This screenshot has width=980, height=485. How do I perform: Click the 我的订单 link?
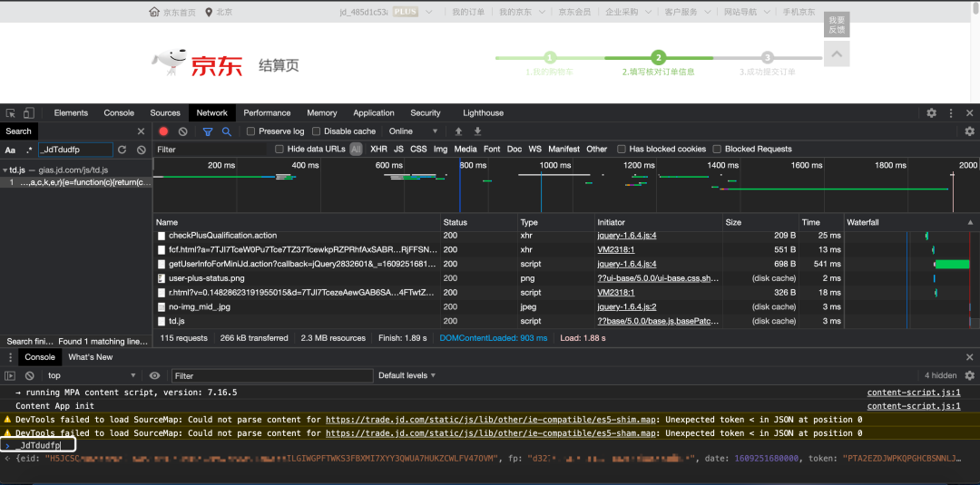(468, 12)
